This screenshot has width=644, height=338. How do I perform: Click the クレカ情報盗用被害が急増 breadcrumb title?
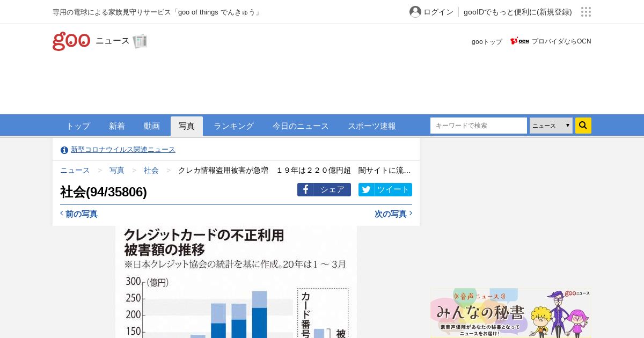click(295, 170)
